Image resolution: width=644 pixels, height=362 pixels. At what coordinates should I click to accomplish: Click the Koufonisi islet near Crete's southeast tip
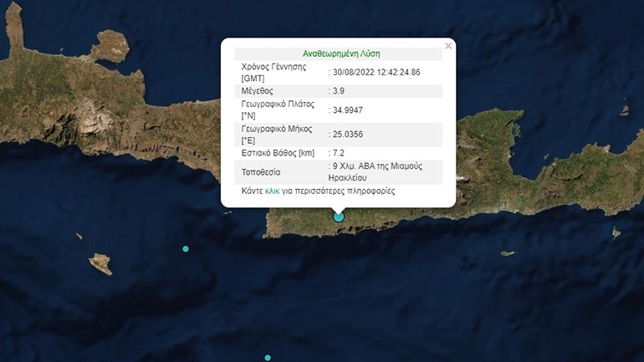pos(616,232)
